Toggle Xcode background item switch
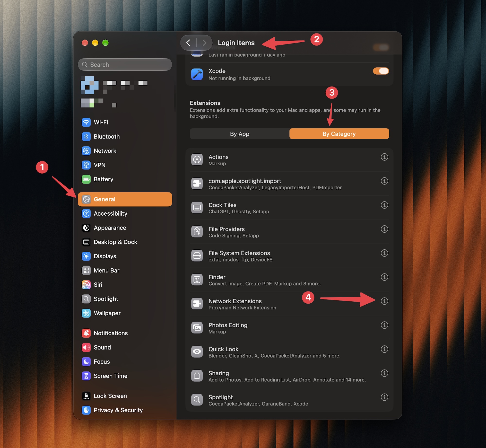The image size is (486, 448). [x=381, y=71]
